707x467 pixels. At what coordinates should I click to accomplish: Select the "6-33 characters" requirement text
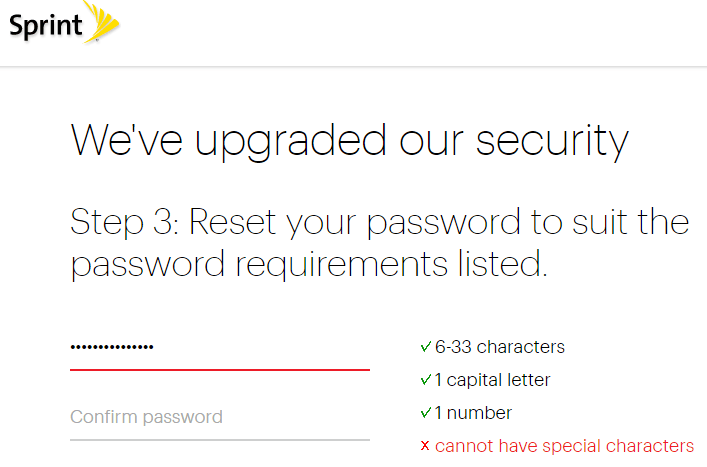pos(500,347)
